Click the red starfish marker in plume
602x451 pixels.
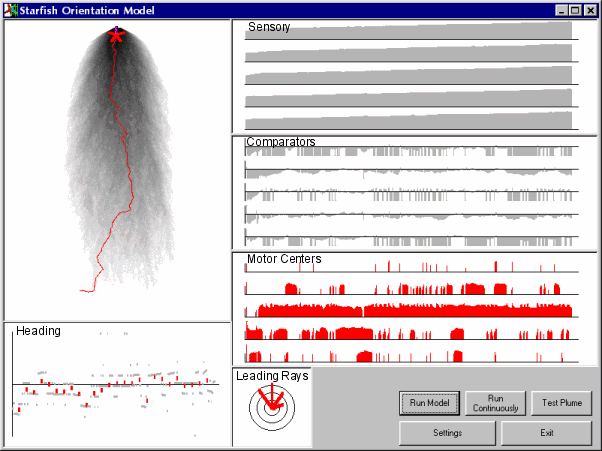116,35
